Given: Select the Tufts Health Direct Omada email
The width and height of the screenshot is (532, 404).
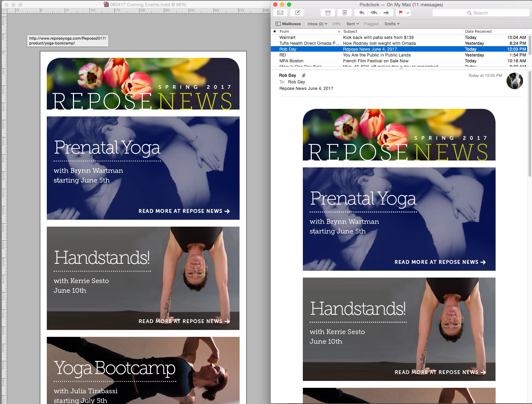Looking at the screenshot, I should click(x=399, y=43).
